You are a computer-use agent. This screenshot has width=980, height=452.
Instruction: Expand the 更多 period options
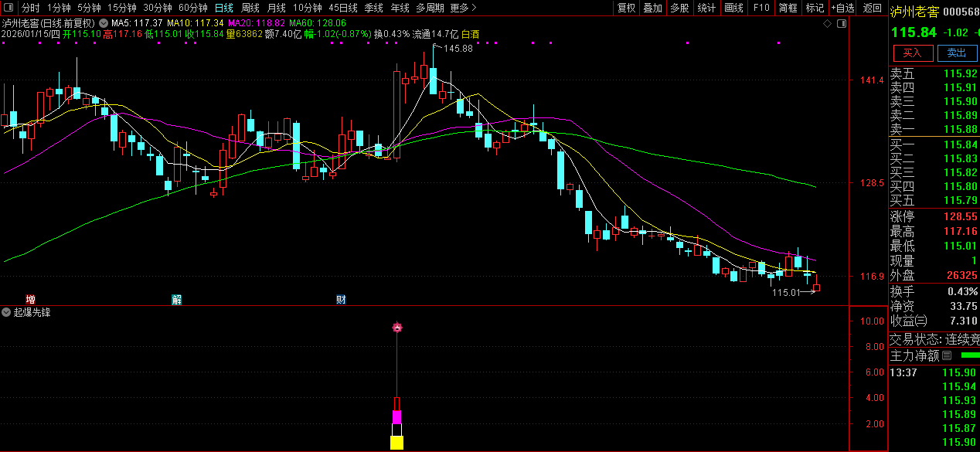(462, 8)
